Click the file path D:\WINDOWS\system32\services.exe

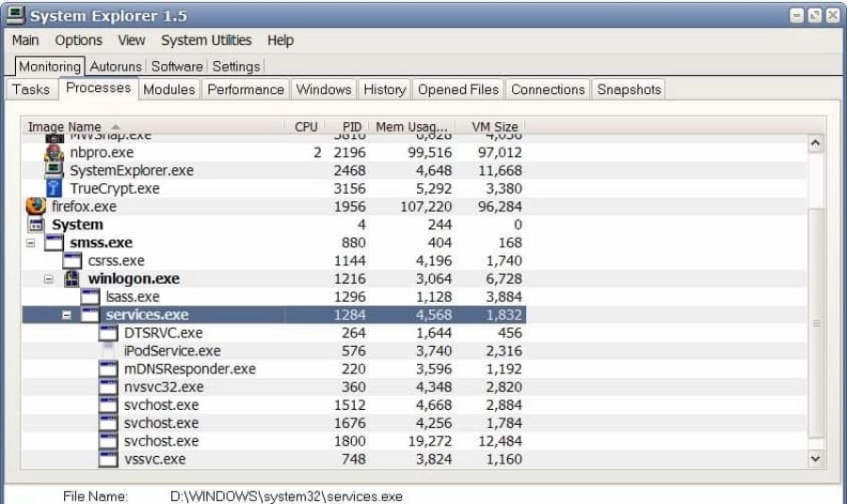tap(286, 496)
